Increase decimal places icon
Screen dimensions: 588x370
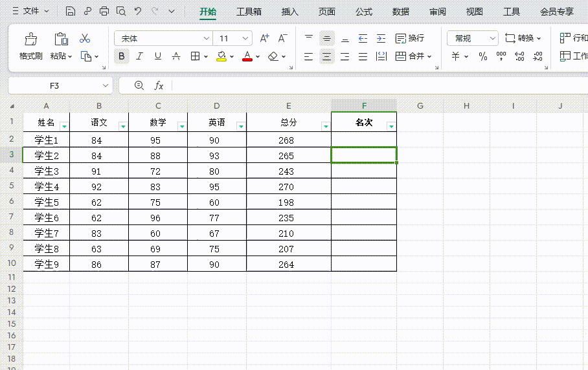point(519,56)
